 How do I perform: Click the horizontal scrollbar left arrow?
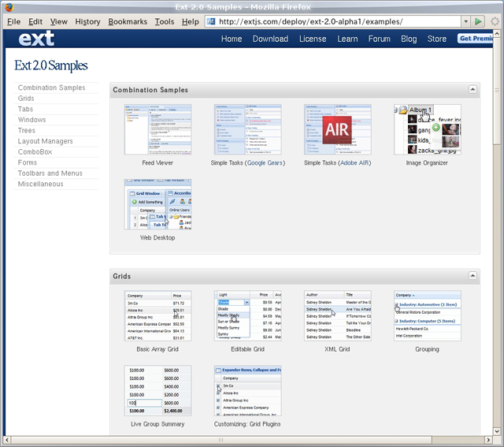click(7, 440)
